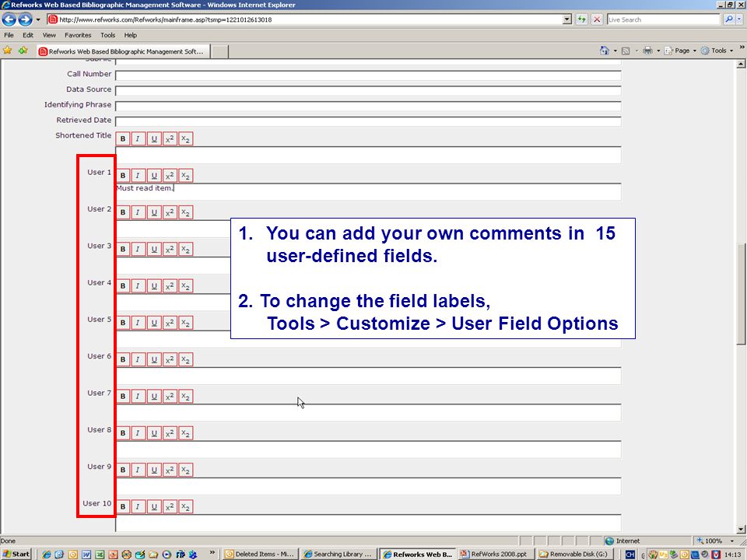Open the Help menu
747x560 pixels.
click(x=131, y=35)
